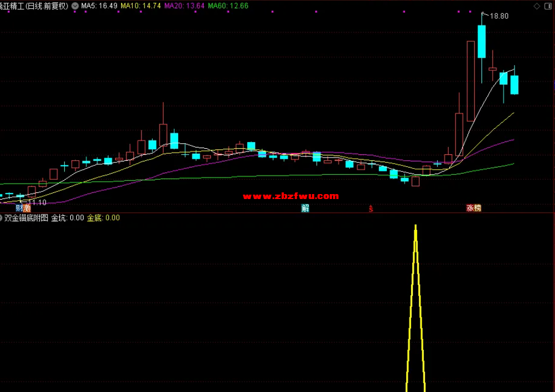The height and width of the screenshot is (392, 555).
Task: Select the MA20: 13.64 label
Action: (x=184, y=6)
